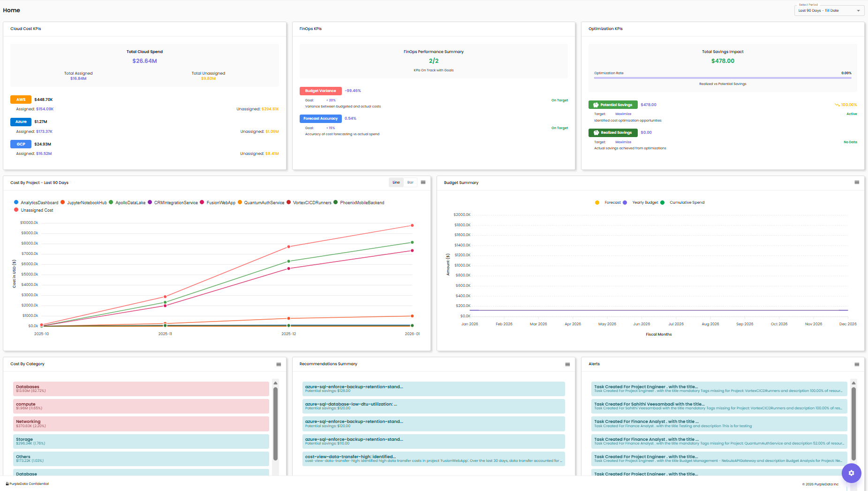Toggle AnalyticsDashboard series in chart legend
The width and height of the screenshot is (868, 491).
point(37,203)
